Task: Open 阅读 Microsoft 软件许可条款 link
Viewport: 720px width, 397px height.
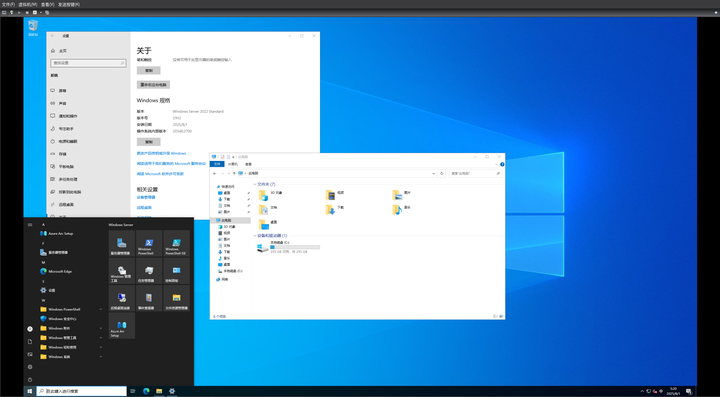Action: [x=160, y=174]
